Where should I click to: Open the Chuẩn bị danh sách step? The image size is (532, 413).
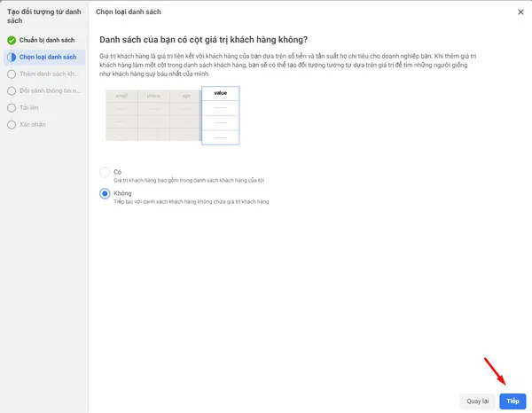point(51,41)
